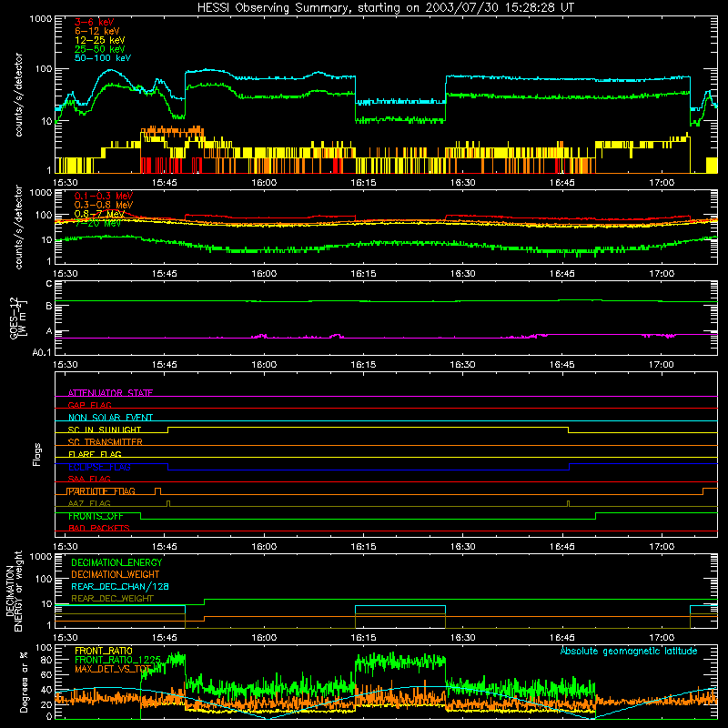Screen dimensions: 728x728
Task: Click the 16:45 time tick under the GOES-12 panel
Action: 561,365
